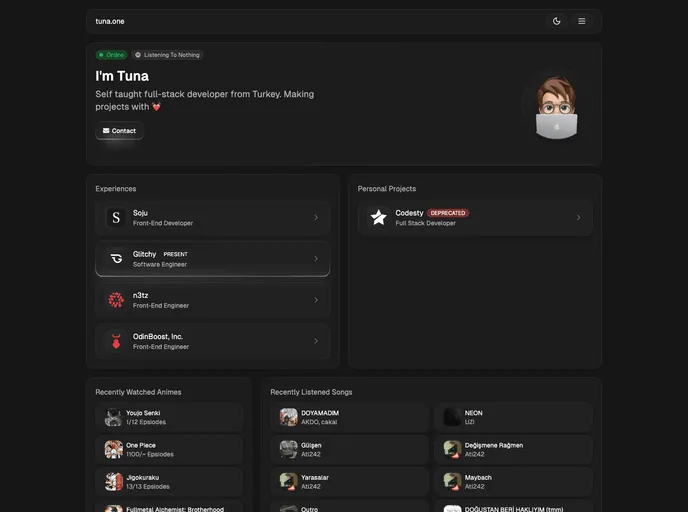688x512 pixels.
Task: Expand the Codesty row chevron
Action: pyautogui.click(x=578, y=218)
